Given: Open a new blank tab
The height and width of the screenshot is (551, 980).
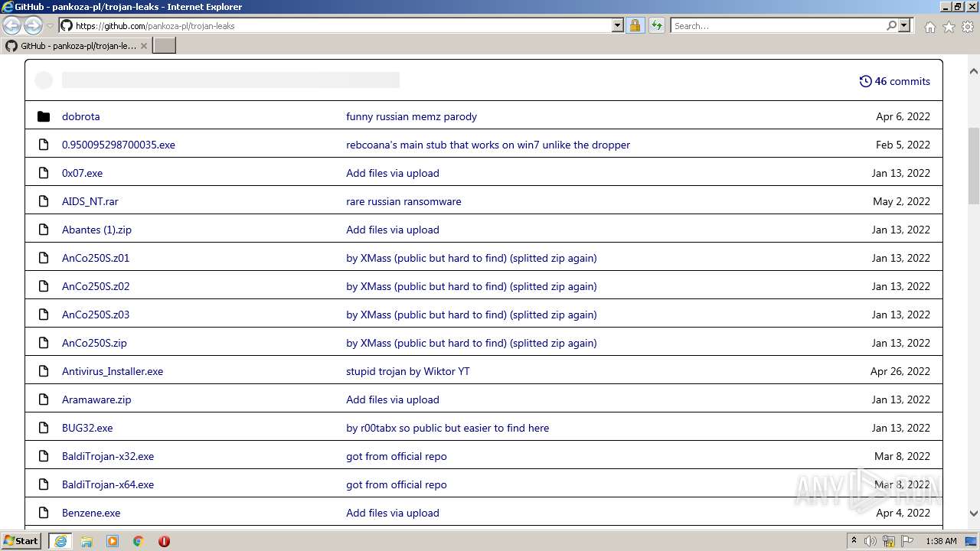Looking at the screenshot, I should point(165,46).
